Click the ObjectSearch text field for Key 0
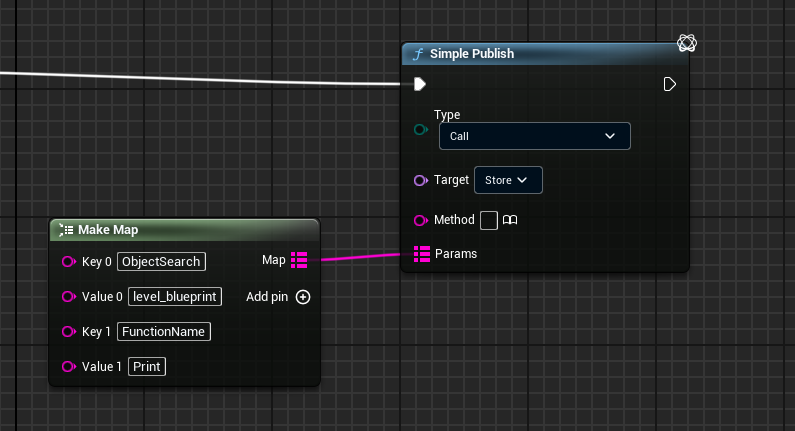 (161, 262)
